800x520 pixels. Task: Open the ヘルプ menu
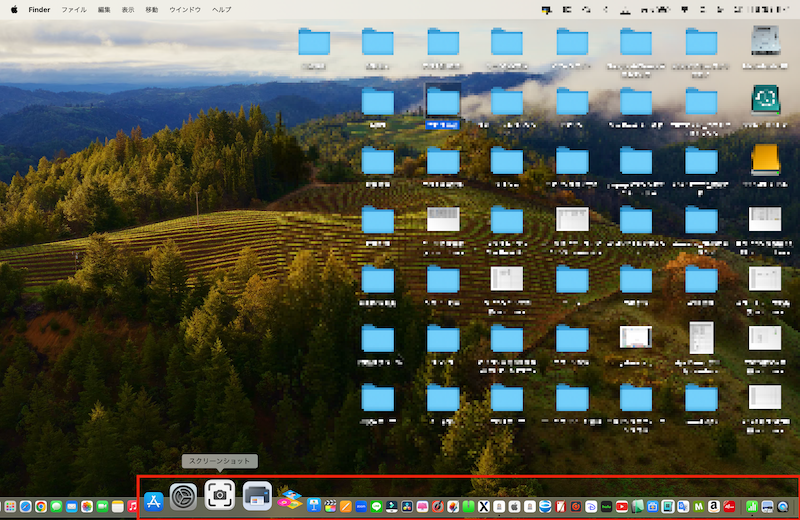[221, 9]
